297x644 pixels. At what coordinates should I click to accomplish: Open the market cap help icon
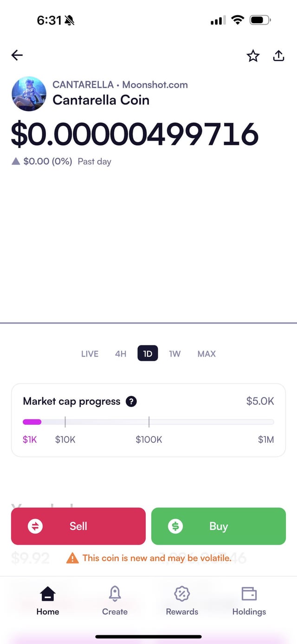click(x=131, y=402)
